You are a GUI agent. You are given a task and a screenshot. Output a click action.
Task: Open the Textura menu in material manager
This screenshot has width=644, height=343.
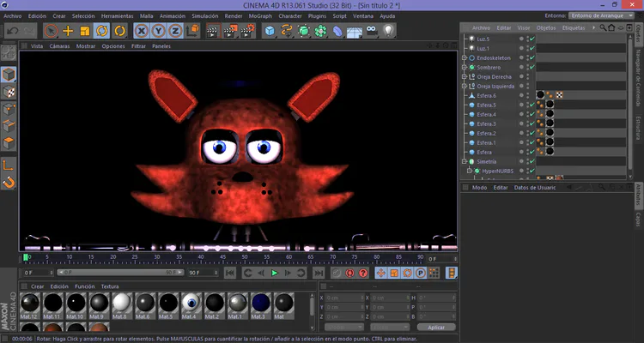coord(110,286)
